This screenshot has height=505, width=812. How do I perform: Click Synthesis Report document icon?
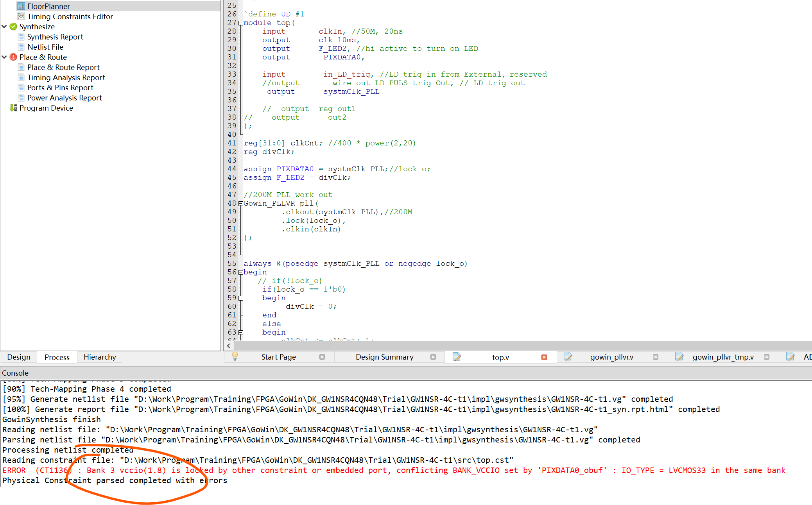(x=19, y=37)
